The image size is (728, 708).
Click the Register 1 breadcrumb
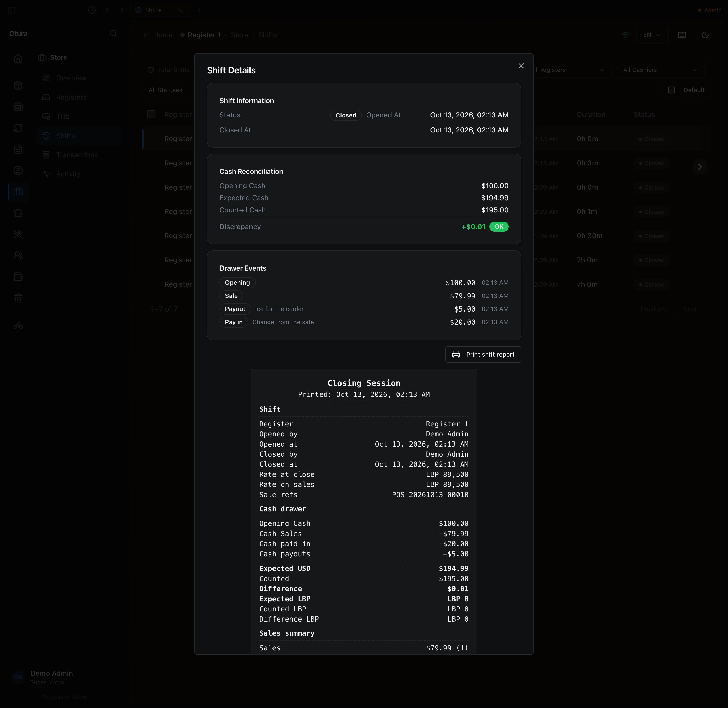(x=204, y=35)
